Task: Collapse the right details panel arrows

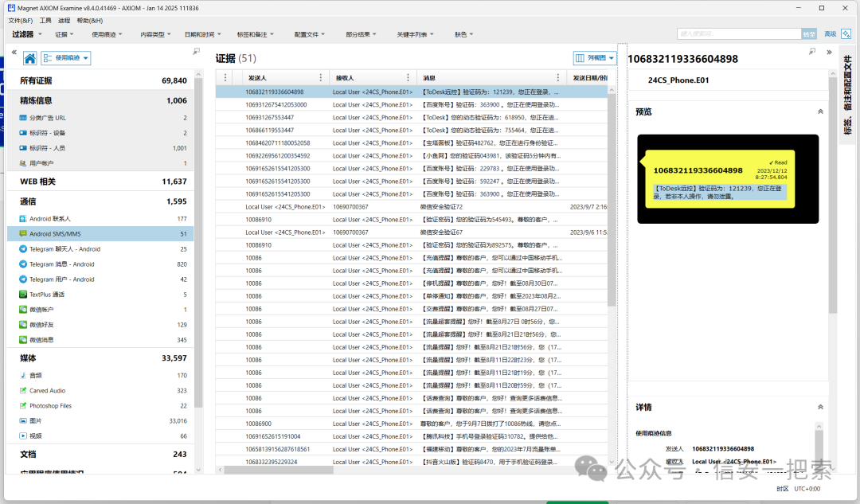Action: point(829,52)
